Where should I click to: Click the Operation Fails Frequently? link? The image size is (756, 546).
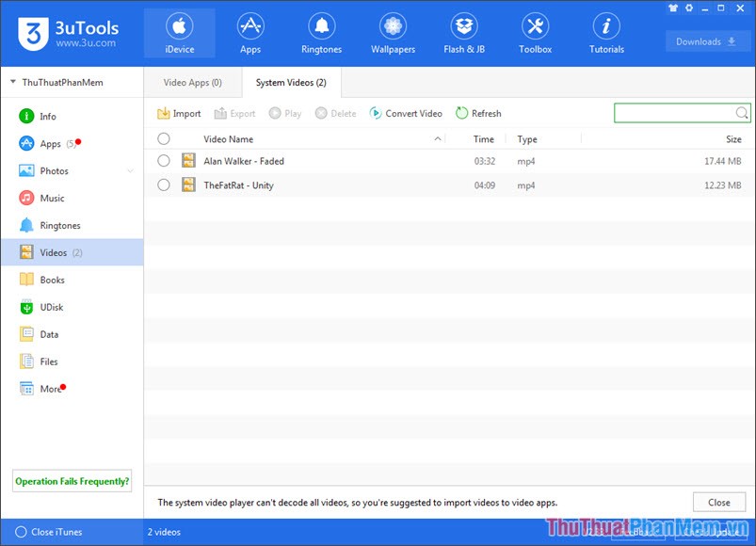click(72, 481)
